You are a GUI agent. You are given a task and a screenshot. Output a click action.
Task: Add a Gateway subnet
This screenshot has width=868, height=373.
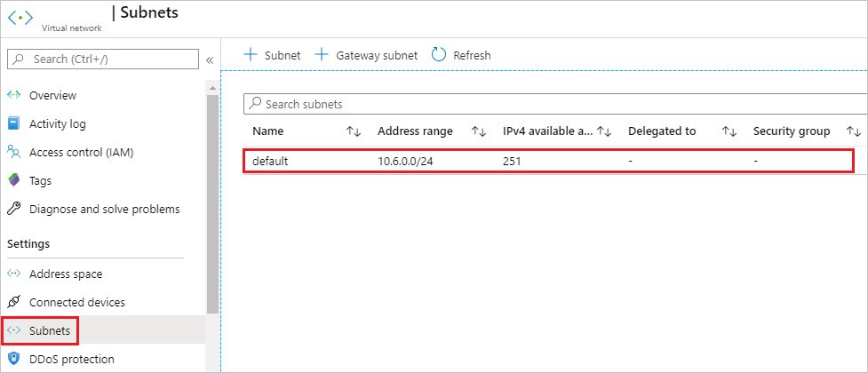tap(366, 55)
